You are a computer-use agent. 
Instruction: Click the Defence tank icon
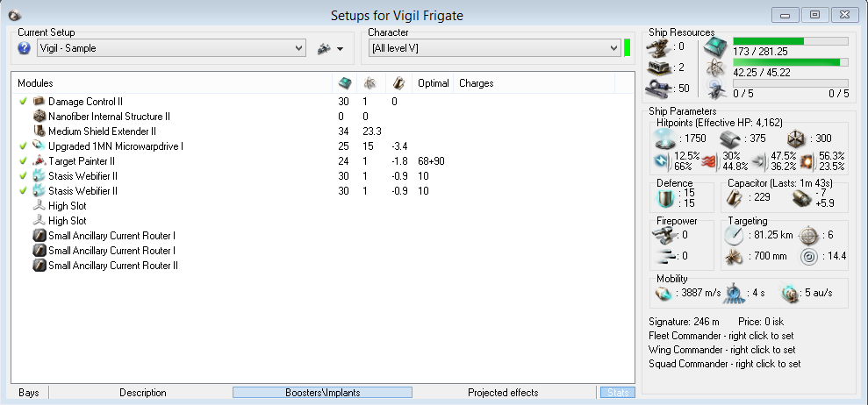click(x=666, y=199)
